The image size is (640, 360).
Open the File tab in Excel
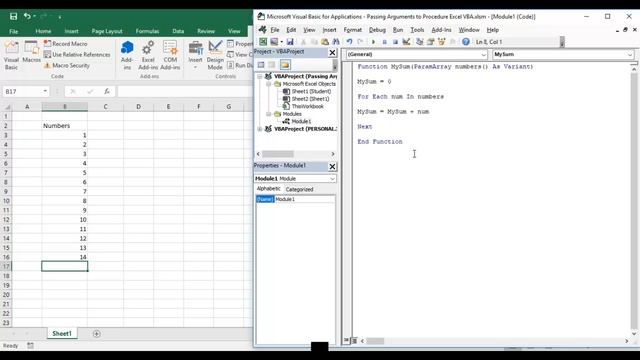13,31
